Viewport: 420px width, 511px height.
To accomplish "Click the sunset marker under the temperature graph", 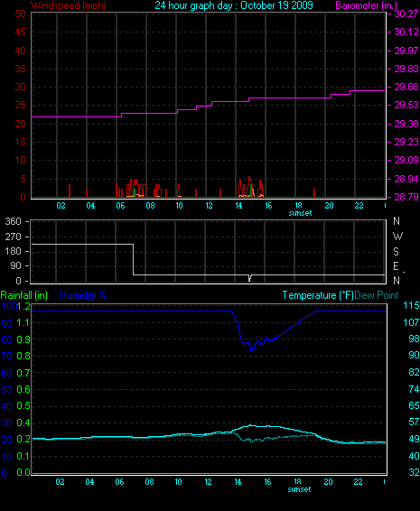I will point(299,489).
